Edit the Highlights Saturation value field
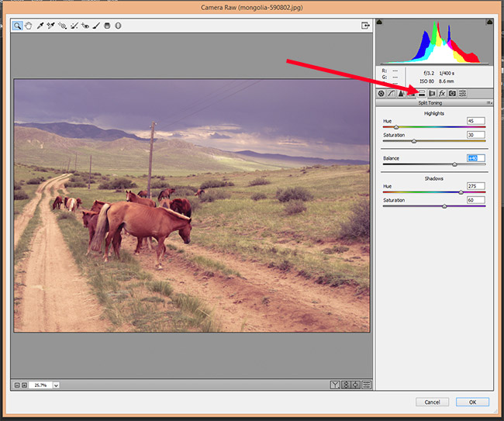The image size is (504, 421). click(476, 135)
